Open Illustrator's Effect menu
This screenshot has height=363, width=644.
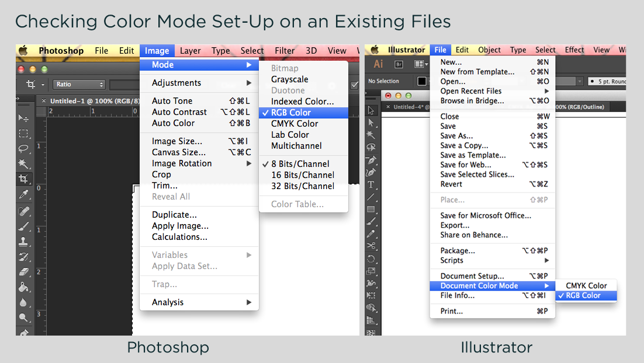(x=574, y=50)
